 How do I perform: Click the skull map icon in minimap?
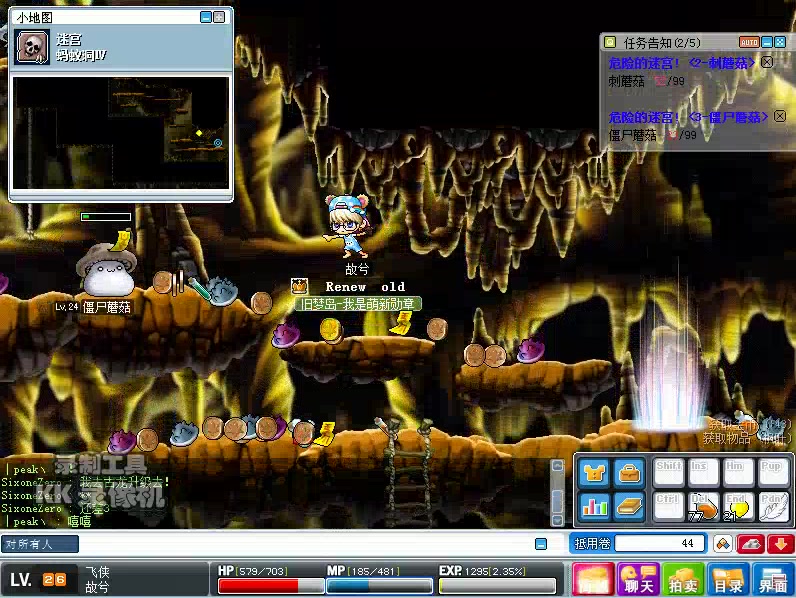pos(32,47)
